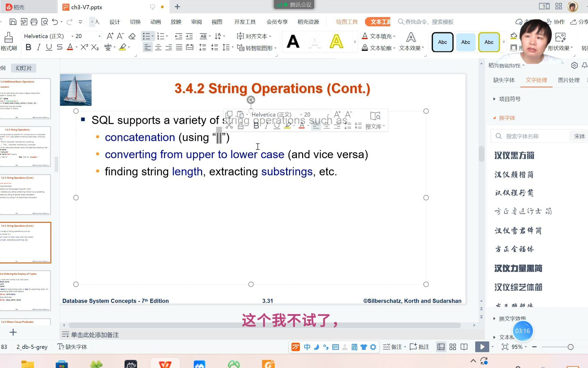Click the font name search field in side panel

(x=530, y=136)
